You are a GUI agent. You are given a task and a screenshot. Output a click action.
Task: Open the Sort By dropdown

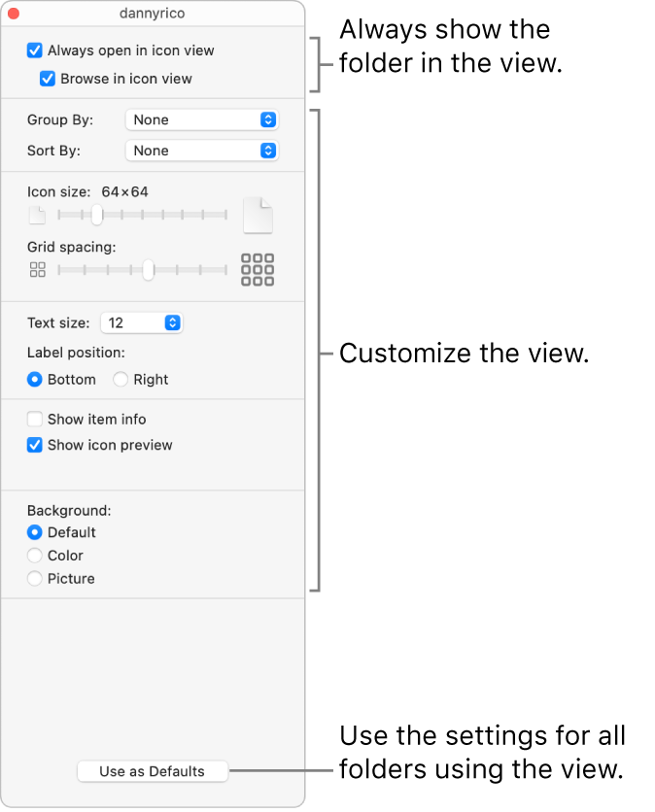202,152
